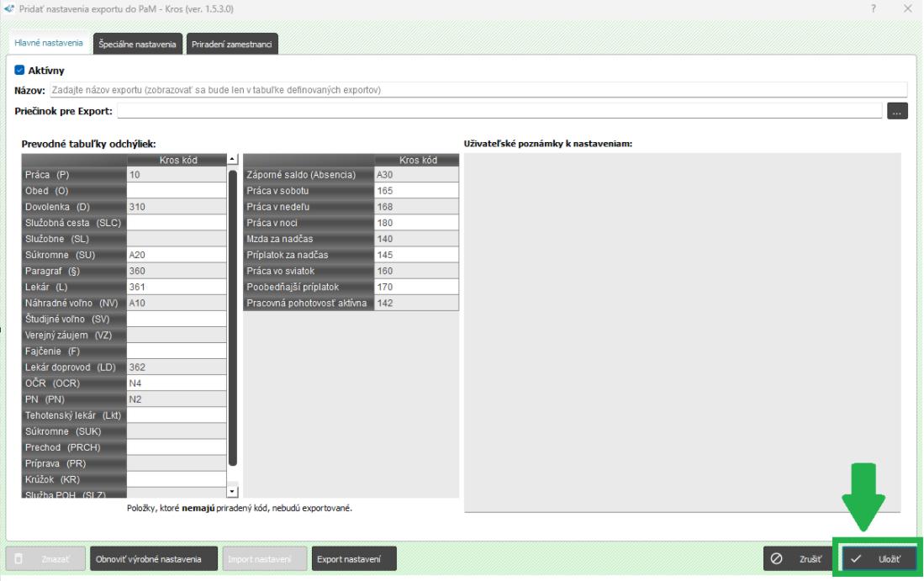
Task: Select the Hlavné nastavenia tab
Action: pyautogui.click(x=48, y=45)
